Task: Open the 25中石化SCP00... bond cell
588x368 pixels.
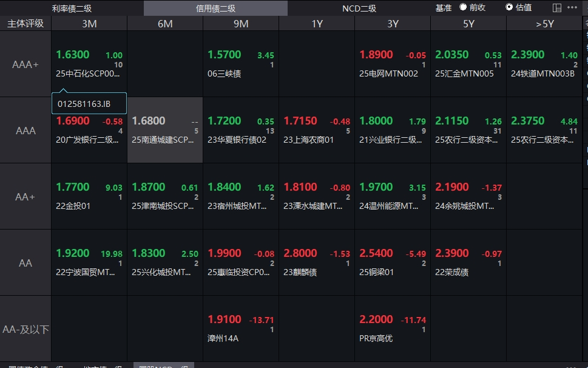Action: [89, 64]
